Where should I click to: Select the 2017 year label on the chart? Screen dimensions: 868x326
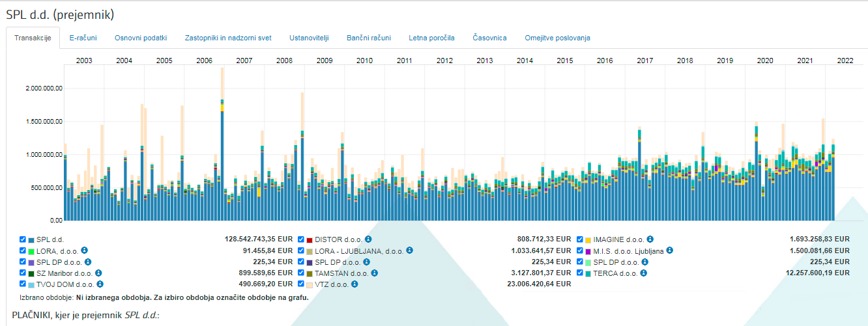[x=644, y=61]
